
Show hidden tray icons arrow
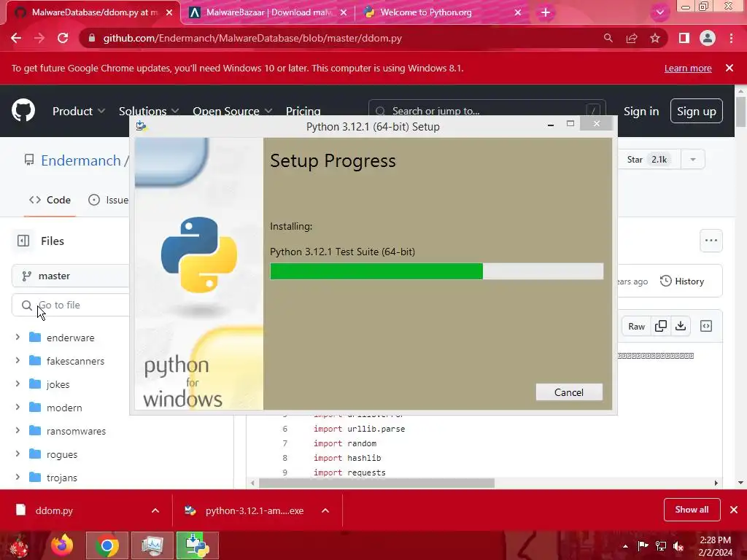coord(625,546)
